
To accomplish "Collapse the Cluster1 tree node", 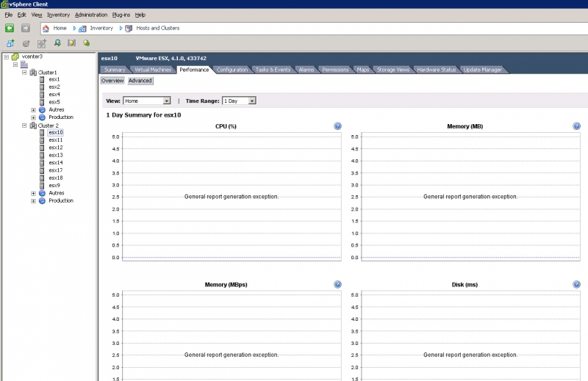I will [24, 72].
